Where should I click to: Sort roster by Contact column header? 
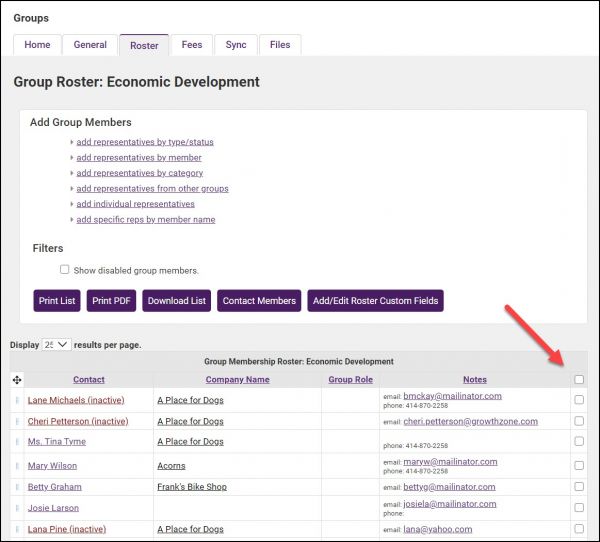(x=89, y=380)
